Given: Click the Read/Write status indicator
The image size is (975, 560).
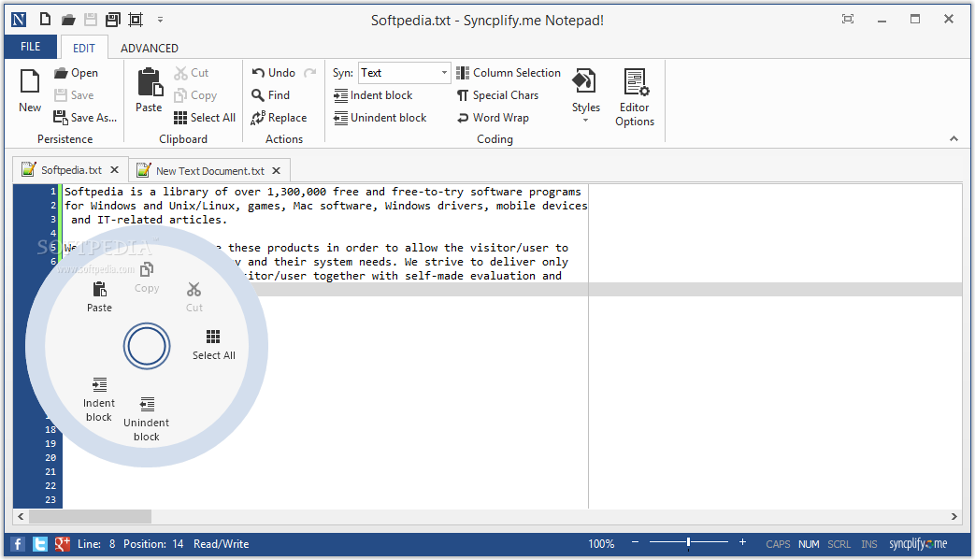Looking at the screenshot, I should click(x=221, y=544).
